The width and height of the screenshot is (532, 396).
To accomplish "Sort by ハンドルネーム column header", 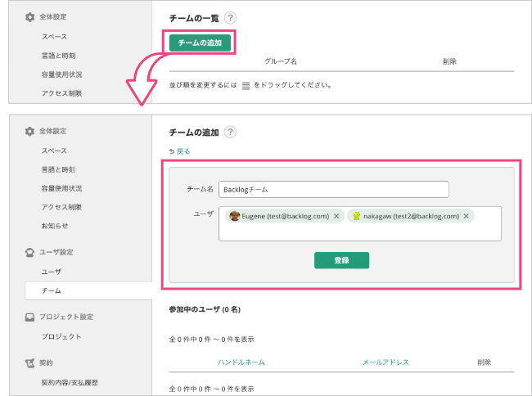I will [x=241, y=362].
